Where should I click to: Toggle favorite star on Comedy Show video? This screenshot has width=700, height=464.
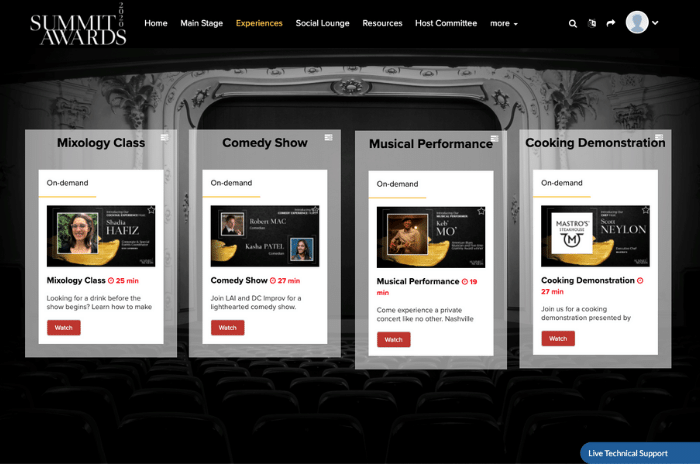pyautogui.click(x=315, y=210)
